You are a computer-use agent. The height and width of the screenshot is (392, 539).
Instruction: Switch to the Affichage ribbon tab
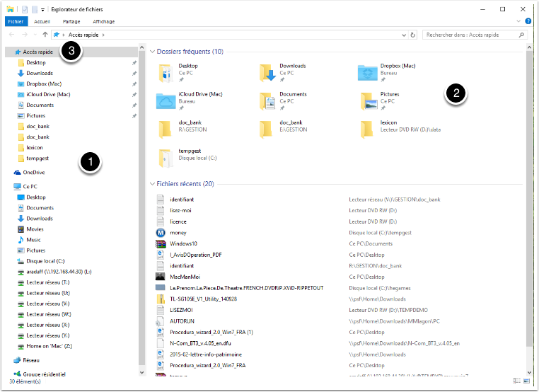coord(103,22)
